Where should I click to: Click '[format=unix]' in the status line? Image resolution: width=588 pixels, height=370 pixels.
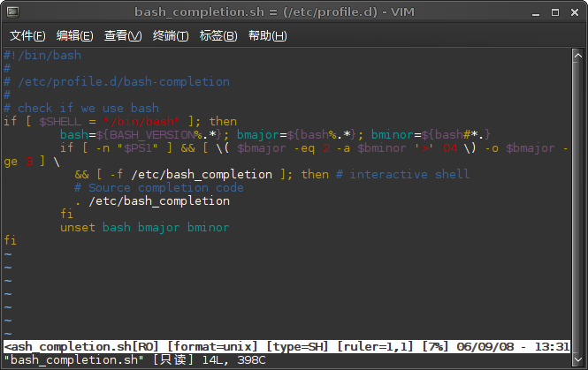(212, 347)
